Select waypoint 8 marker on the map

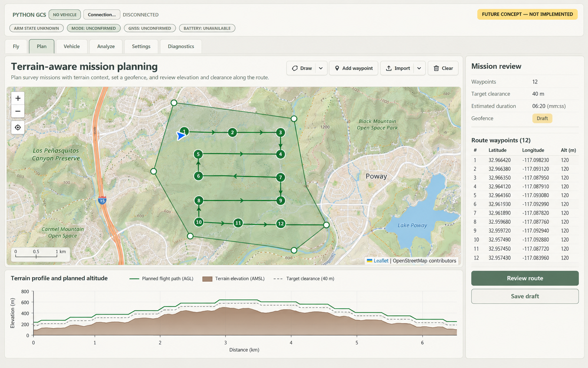coord(199,201)
